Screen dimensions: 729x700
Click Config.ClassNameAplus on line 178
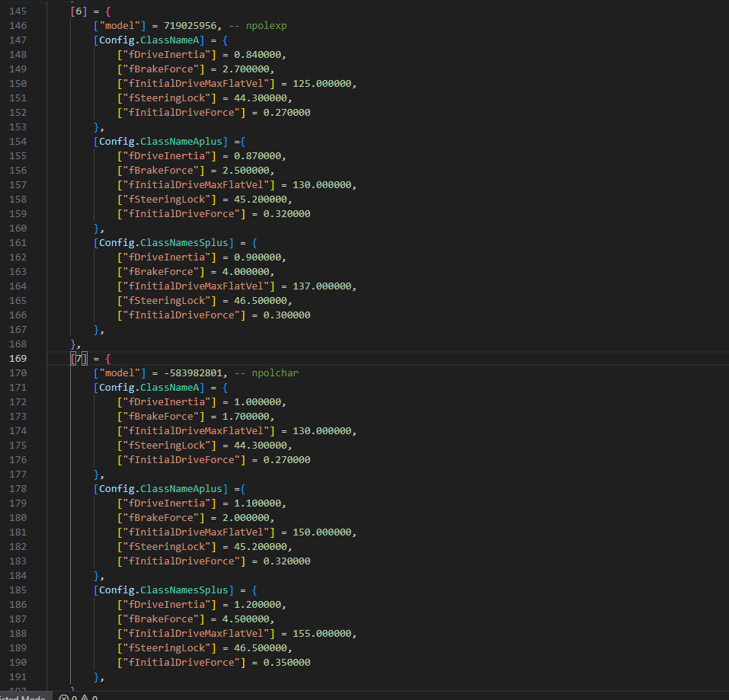(161, 488)
